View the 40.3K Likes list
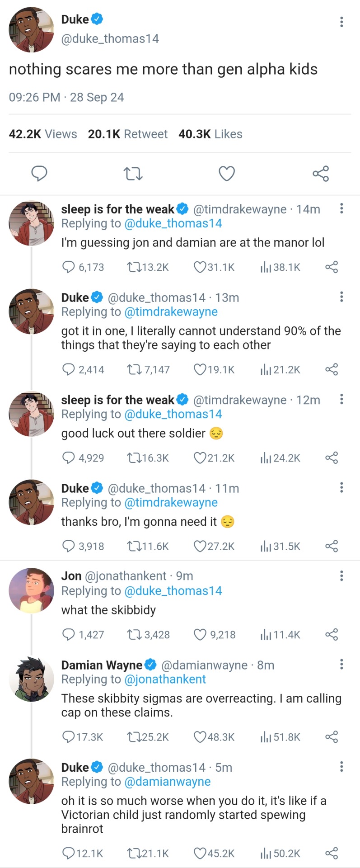The height and width of the screenshot is (868, 360). coord(210,134)
